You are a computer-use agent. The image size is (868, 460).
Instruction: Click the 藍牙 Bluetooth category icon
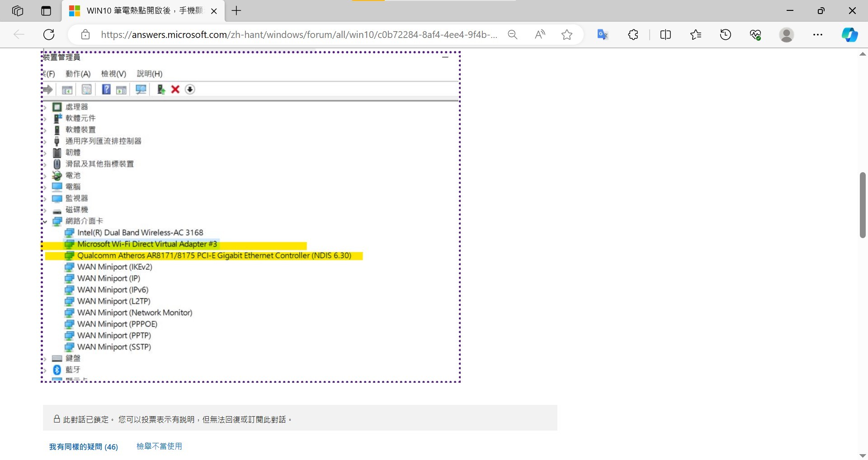click(x=57, y=370)
